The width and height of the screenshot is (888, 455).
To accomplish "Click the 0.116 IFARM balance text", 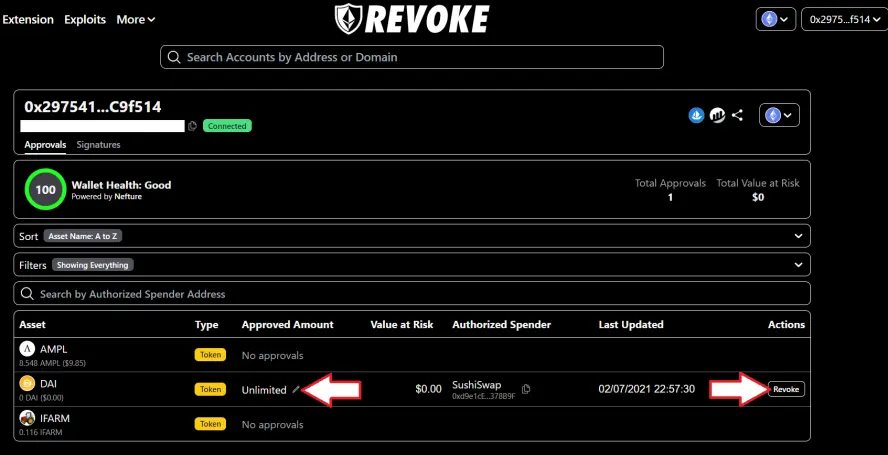I will [40, 432].
